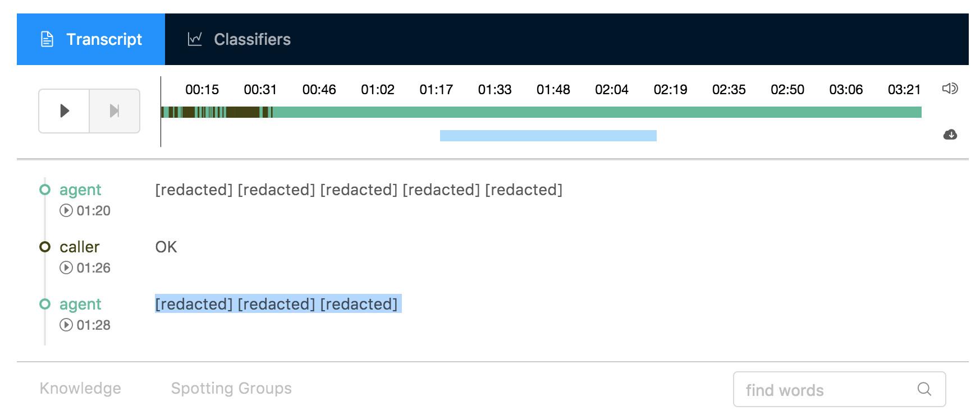Select the Transcript tab
The image size is (980, 415).
point(91,39)
